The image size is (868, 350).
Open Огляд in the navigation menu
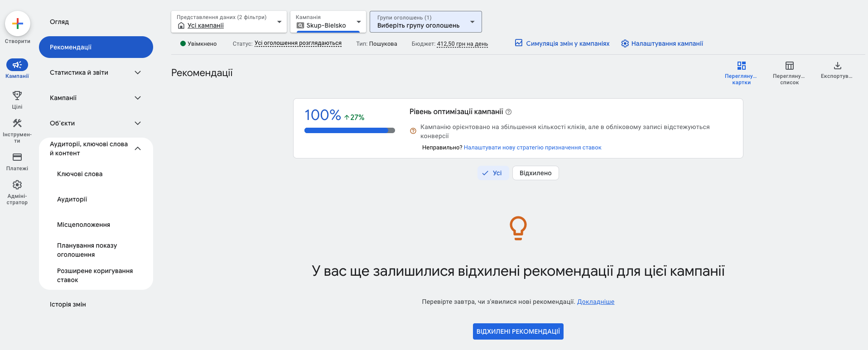click(59, 22)
